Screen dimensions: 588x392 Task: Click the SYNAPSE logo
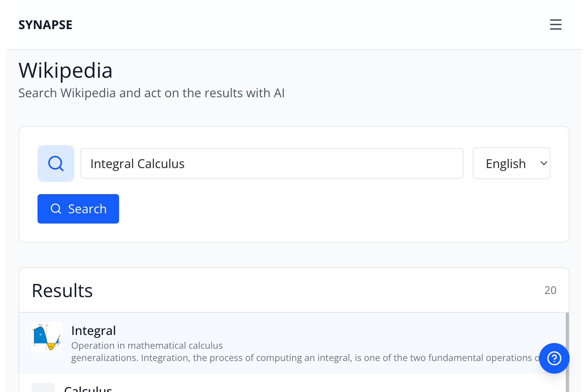coord(45,24)
